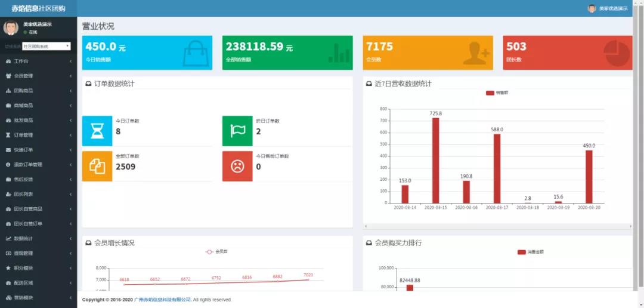The image size is (644, 308).
Task: Toggle the 会员数 legend in the member growth chart
Action: 216,252
